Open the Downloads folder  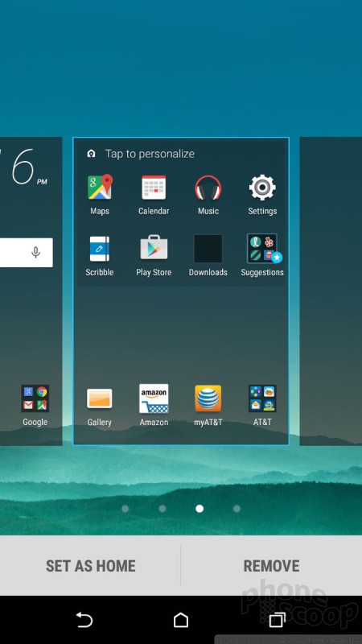pyautogui.click(x=208, y=249)
